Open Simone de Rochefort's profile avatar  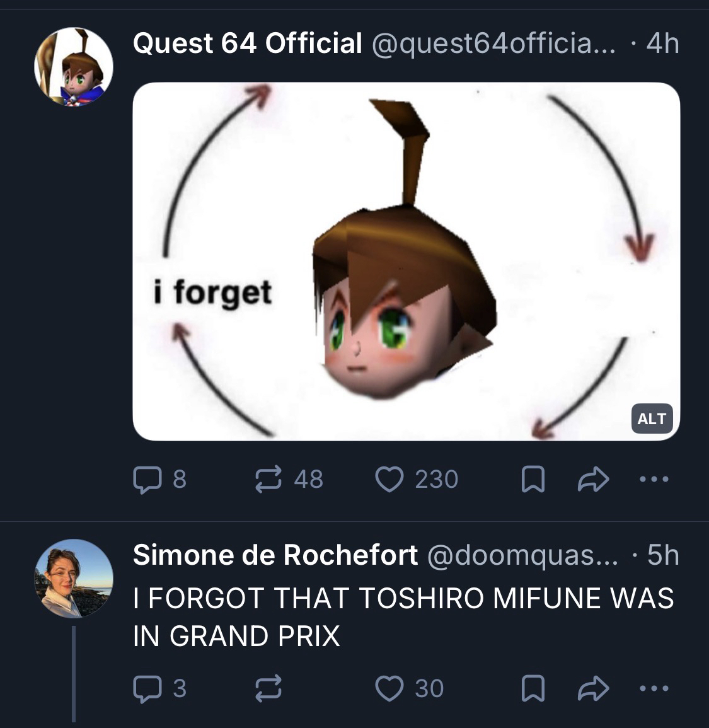coord(74,578)
